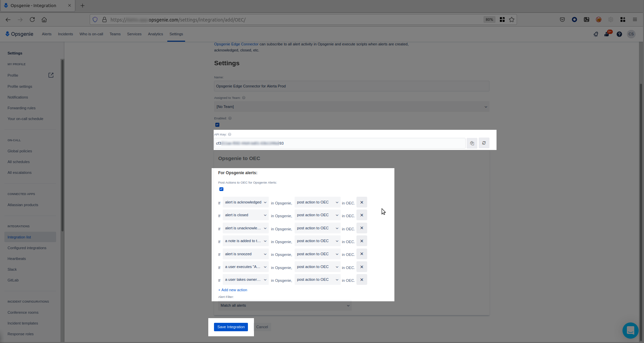The height and width of the screenshot is (343, 644).
Task: Open the Teams menu
Action: 115,34
